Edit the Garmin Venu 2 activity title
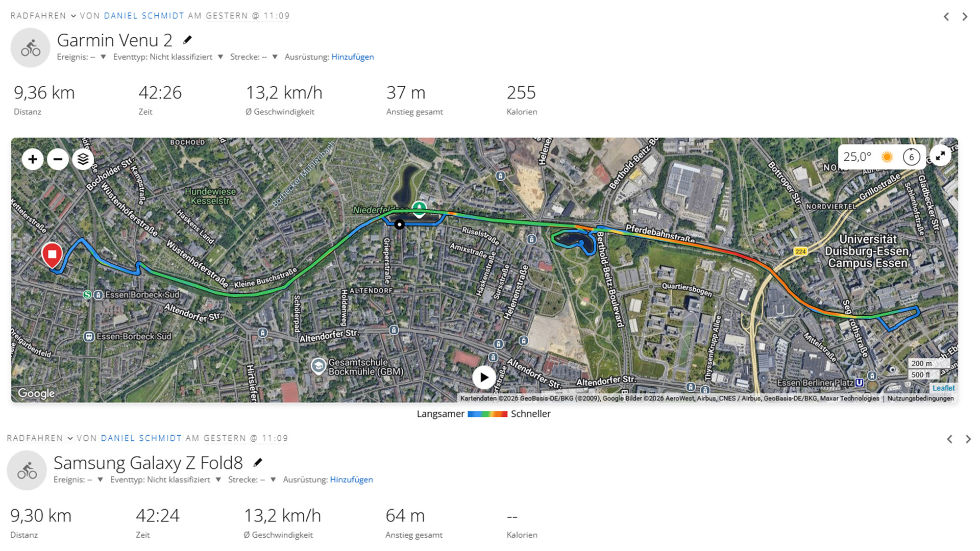Viewport: 980px width, 551px height. pos(187,40)
